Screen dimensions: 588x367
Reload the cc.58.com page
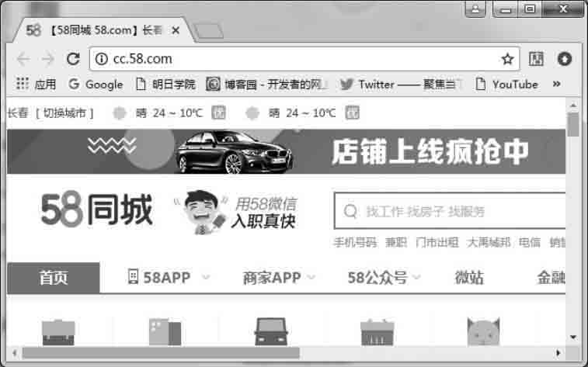click(x=73, y=59)
